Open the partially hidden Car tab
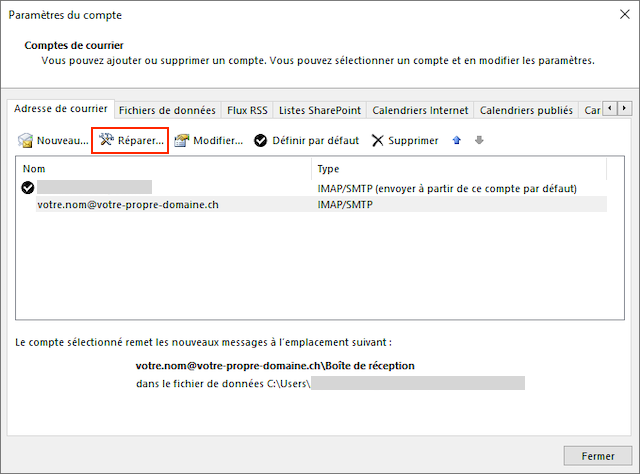Viewport: 640px width, 474px height. [591, 110]
